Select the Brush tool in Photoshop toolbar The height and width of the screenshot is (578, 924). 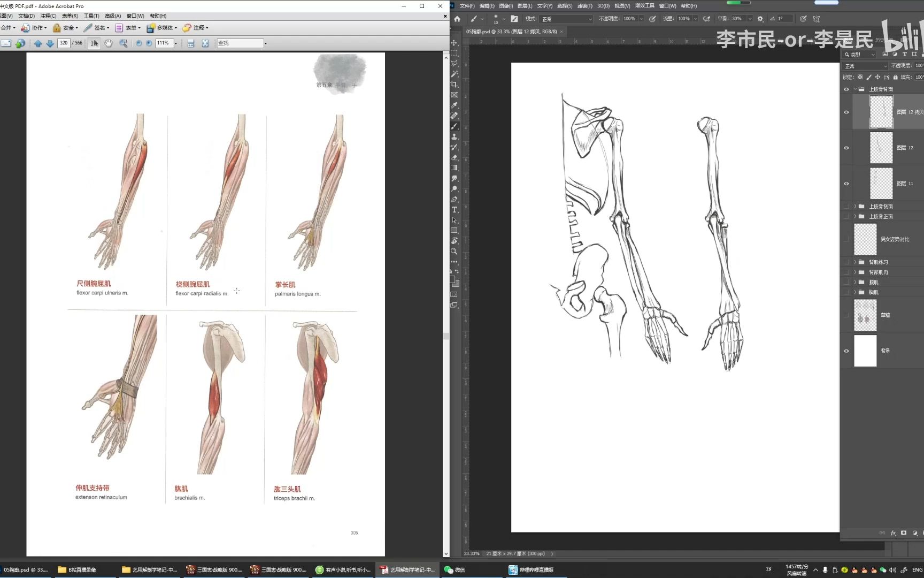pyautogui.click(x=454, y=126)
